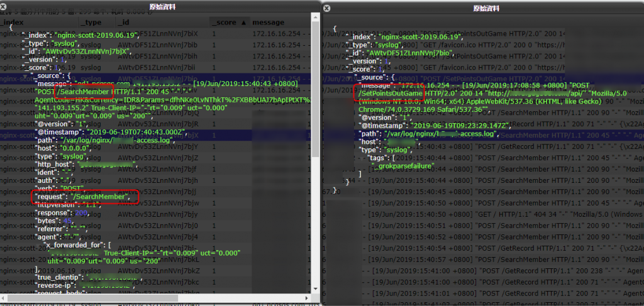
Task: Select "path" access.log line in left dialog
Action: point(105,141)
